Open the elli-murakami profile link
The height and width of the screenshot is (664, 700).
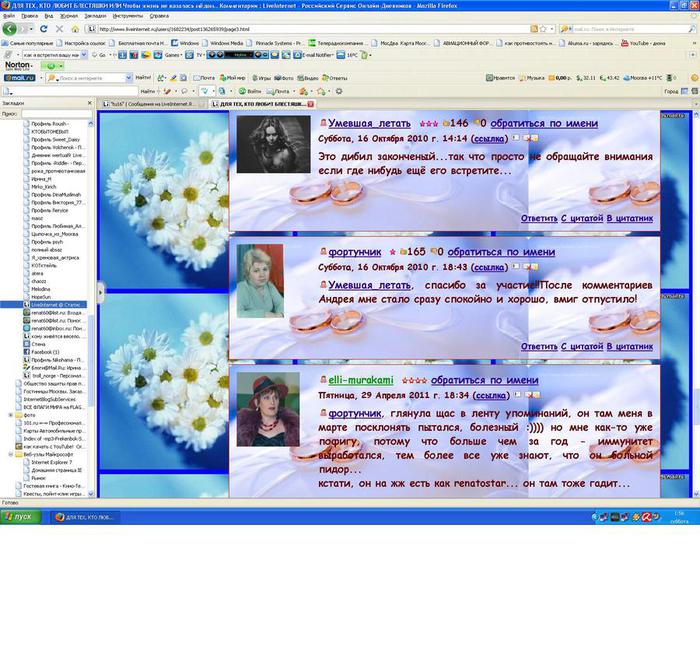pyautogui.click(x=361, y=380)
